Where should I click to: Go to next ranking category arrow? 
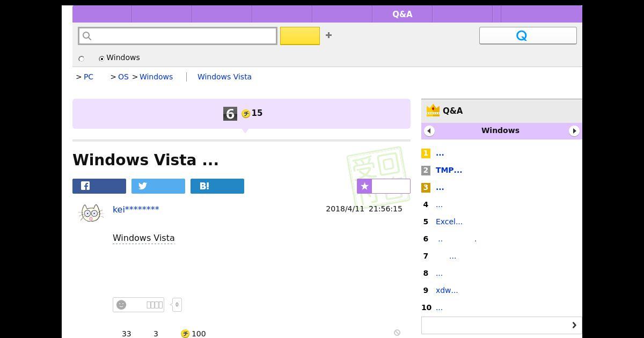pos(574,131)
